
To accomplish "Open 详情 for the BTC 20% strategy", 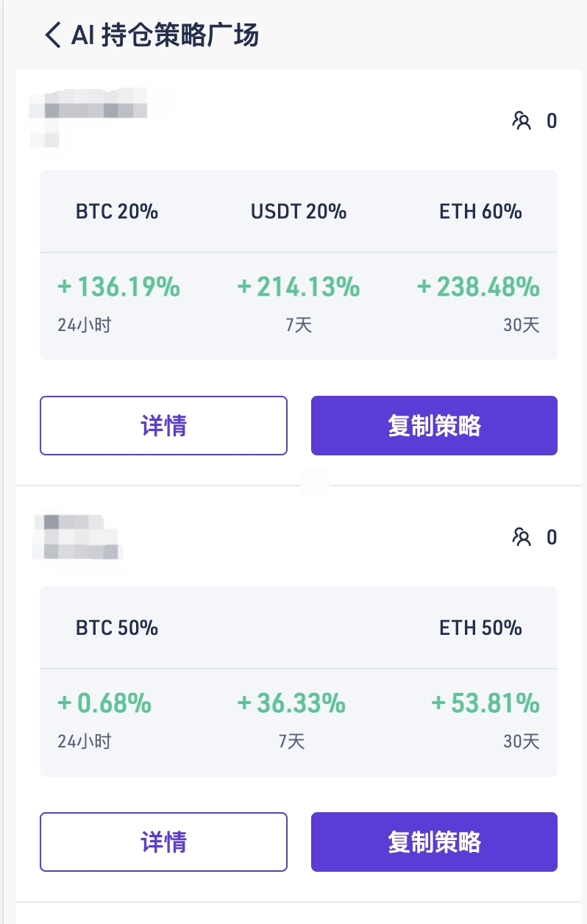I will [163, 425].
